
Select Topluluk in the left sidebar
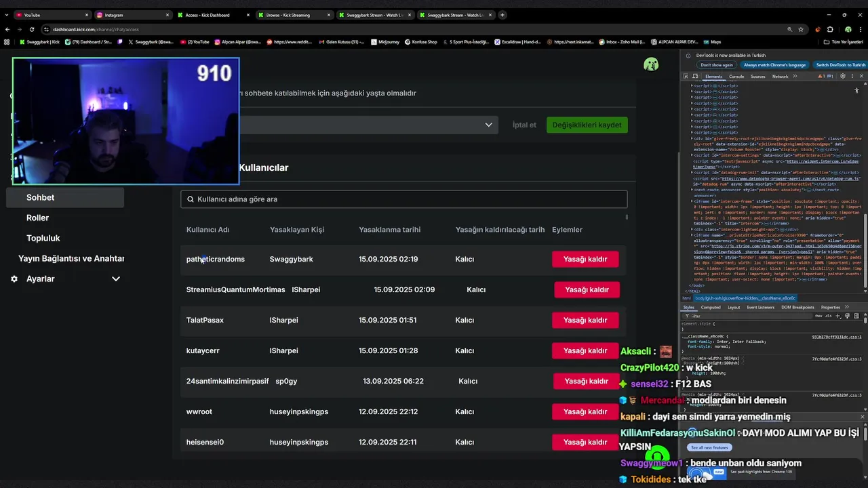(x=43, y=238)
